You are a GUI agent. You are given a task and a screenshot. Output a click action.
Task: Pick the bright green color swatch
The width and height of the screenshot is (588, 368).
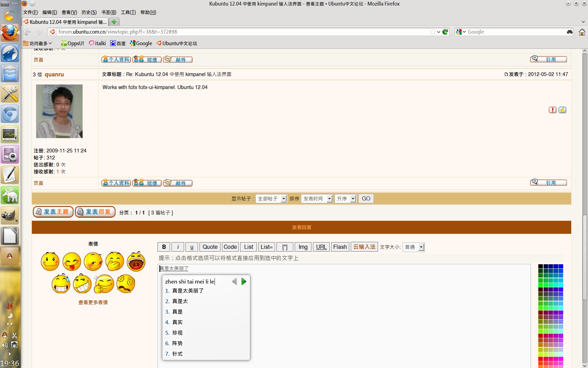540,285
